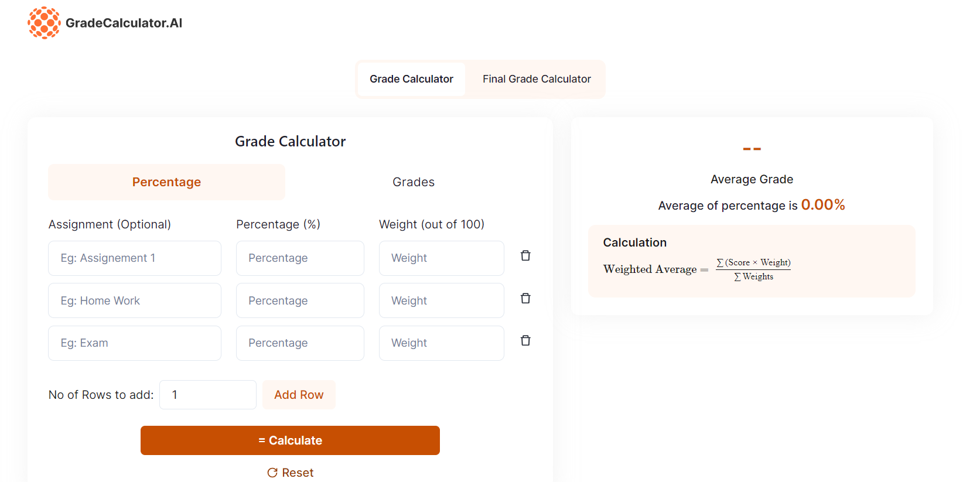Delete the first assignment row

click(x=525, y=256)
